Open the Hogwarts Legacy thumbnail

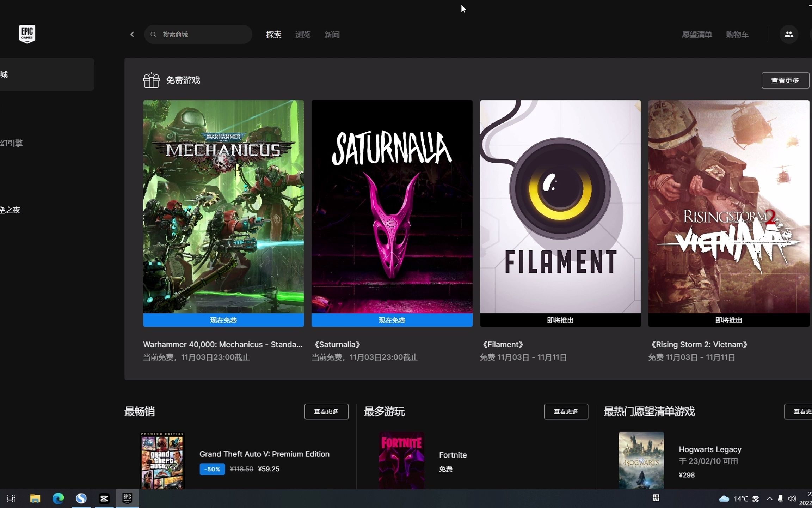(641, 460)
